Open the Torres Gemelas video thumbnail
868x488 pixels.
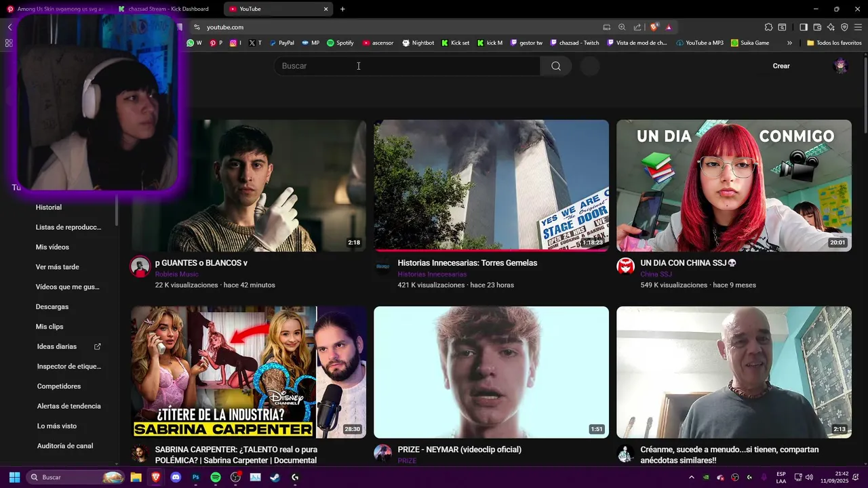491,186
